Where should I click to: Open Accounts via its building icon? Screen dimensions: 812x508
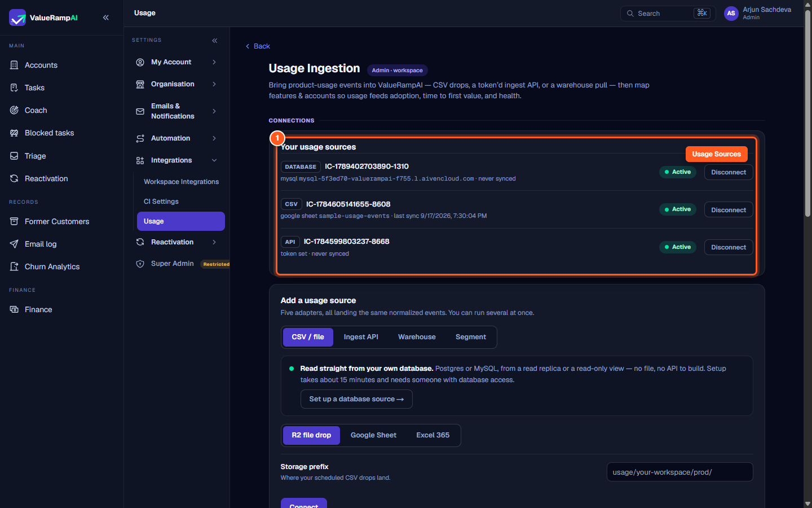pyautogui.click(x=14, y=65)
